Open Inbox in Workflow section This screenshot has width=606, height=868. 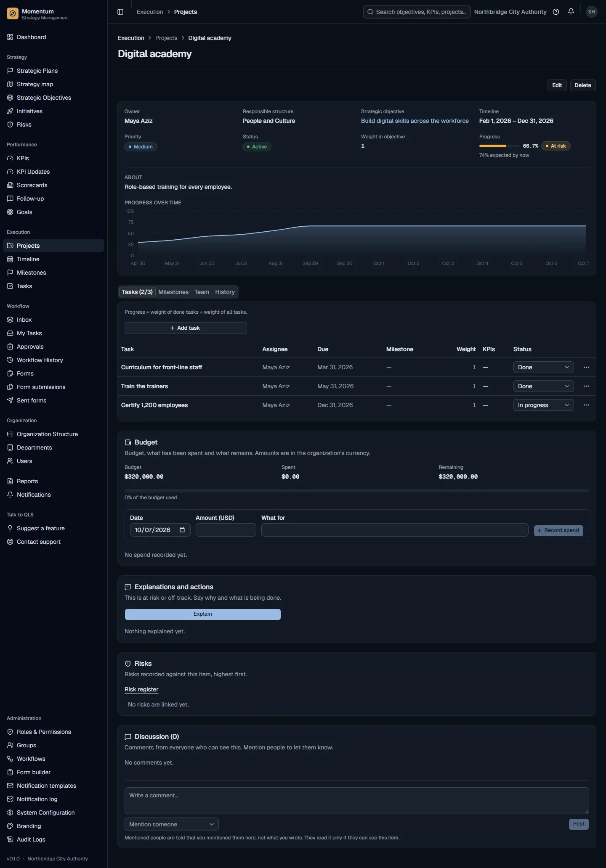[53, 320]
